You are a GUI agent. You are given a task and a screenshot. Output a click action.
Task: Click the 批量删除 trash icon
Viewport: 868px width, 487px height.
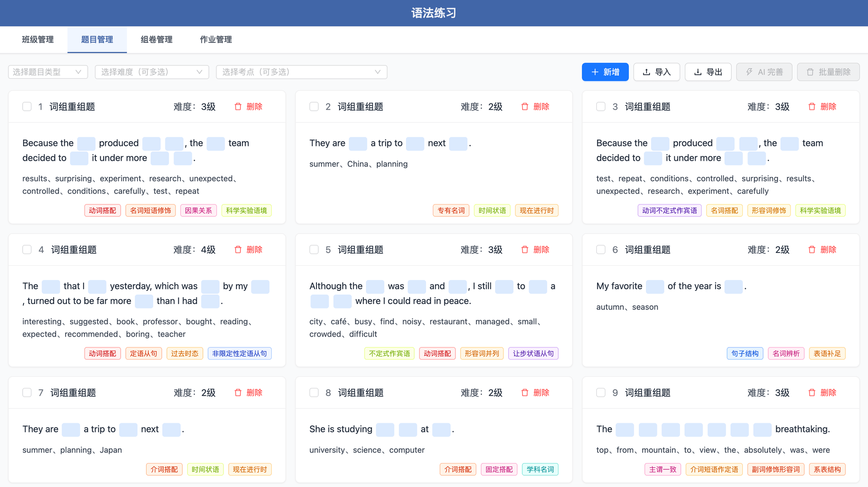[x=809, y=72]
